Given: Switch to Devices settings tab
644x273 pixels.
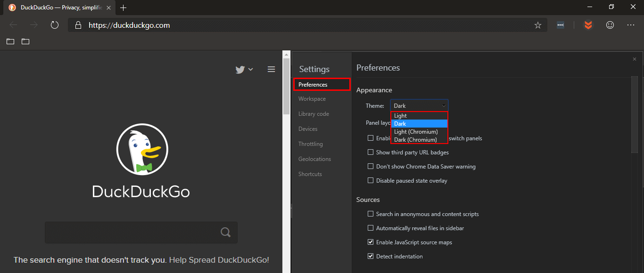Looking at the screenshot, I should pos(308,129).
